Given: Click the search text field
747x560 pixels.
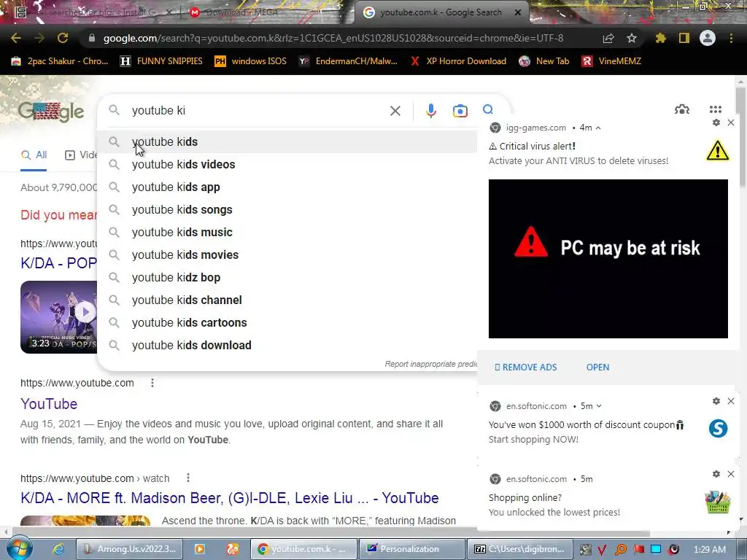Looking at the screenshot, I should coord(258,111).
